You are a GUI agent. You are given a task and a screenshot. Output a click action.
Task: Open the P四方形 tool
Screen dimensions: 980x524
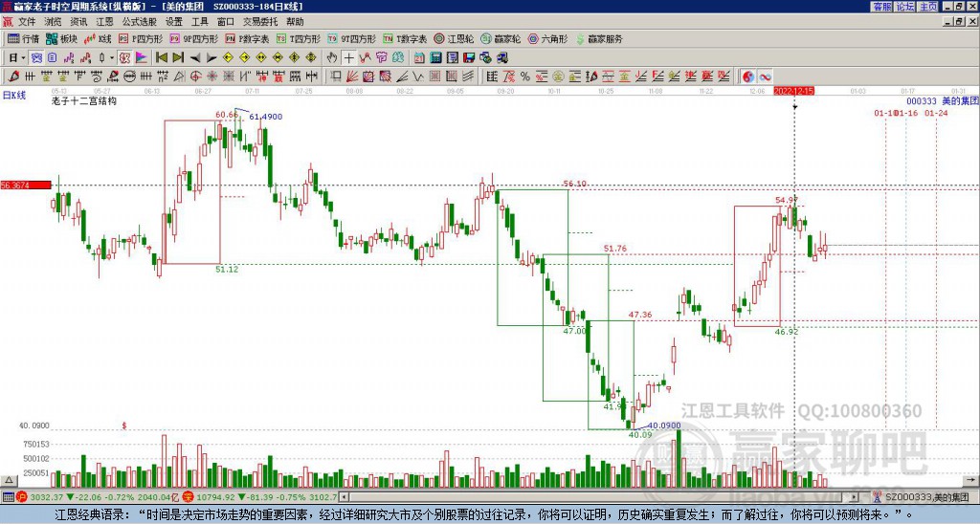click(141, 38)
